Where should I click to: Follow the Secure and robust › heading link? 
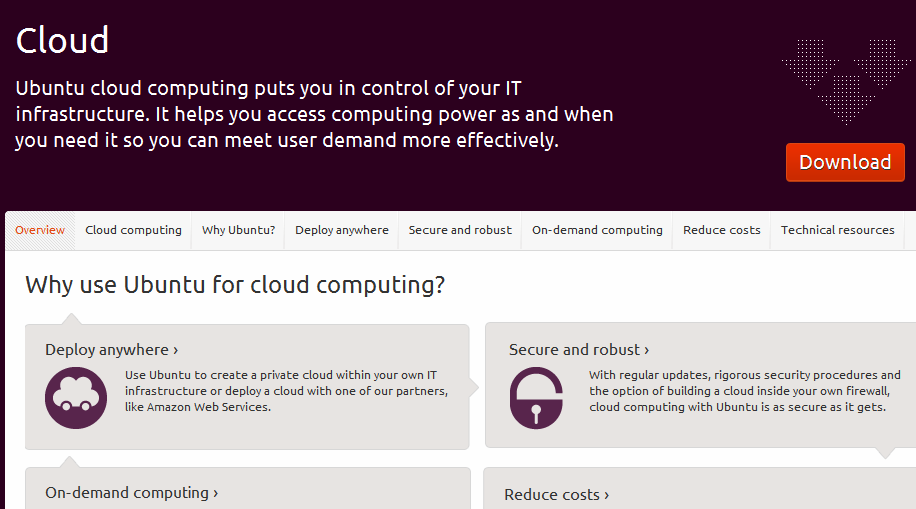point(579,350)
